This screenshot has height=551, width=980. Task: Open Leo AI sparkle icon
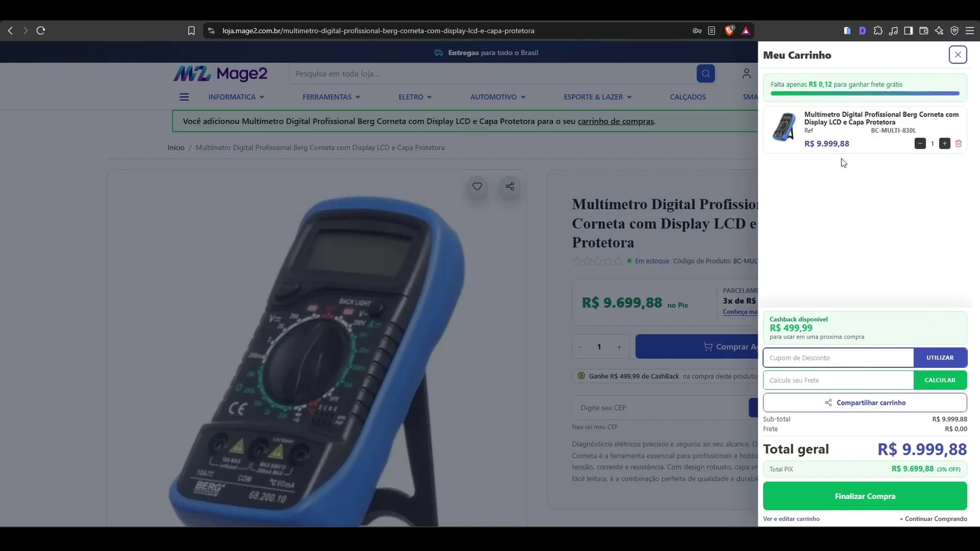(x=939, y=31)
